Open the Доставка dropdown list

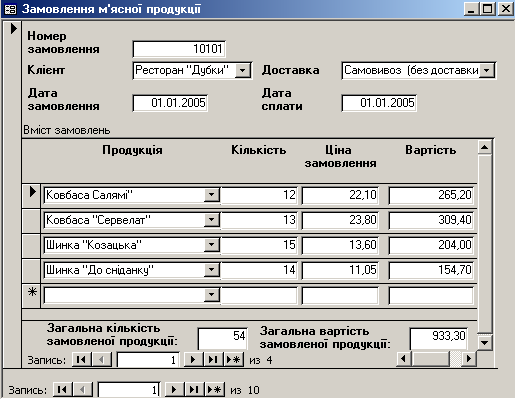[x=487, y=70]
